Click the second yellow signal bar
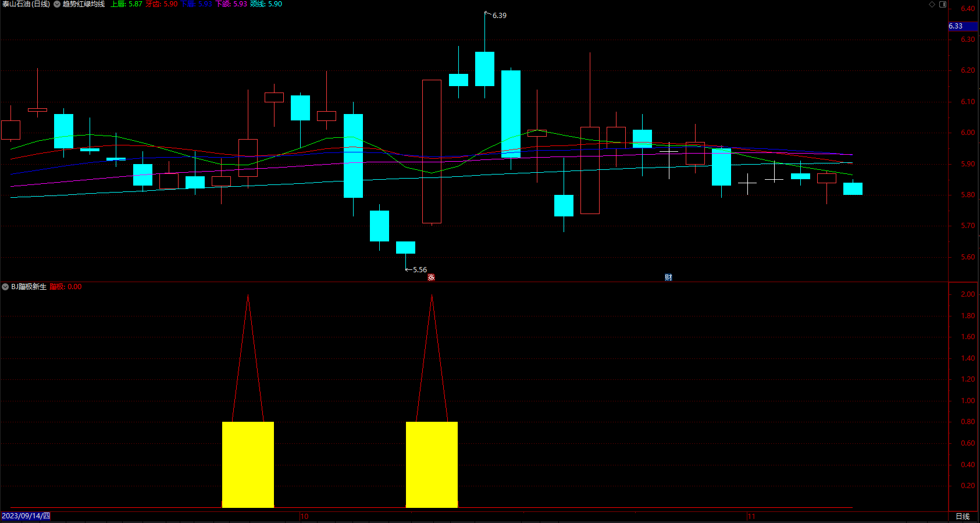This screenshot has height=523, width=980. tap(432, 465)
